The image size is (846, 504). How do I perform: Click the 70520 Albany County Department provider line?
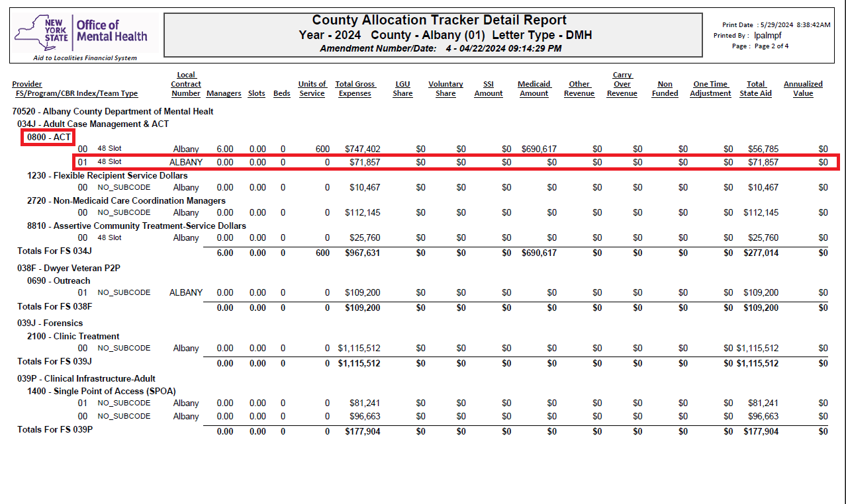(x=113, y=111)
